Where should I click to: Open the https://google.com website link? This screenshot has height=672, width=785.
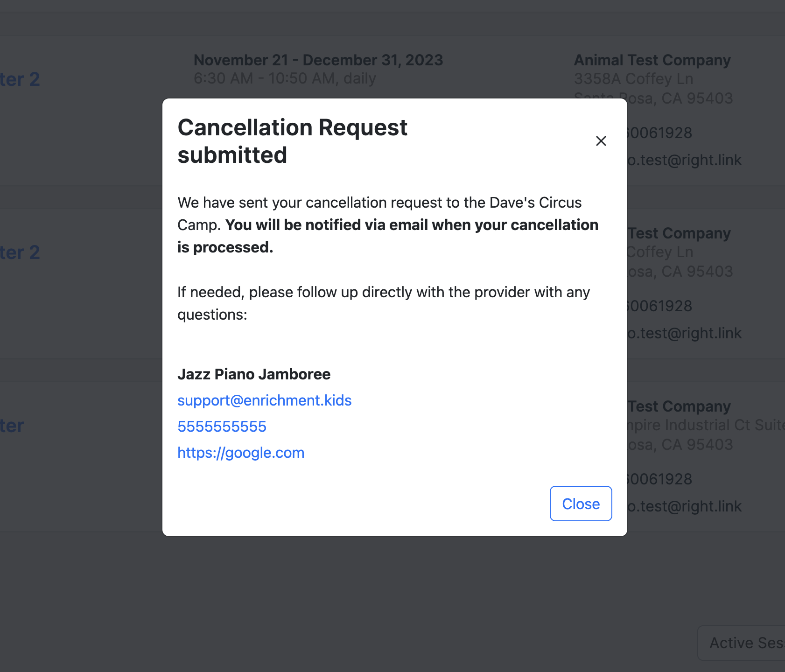(241, 453)
